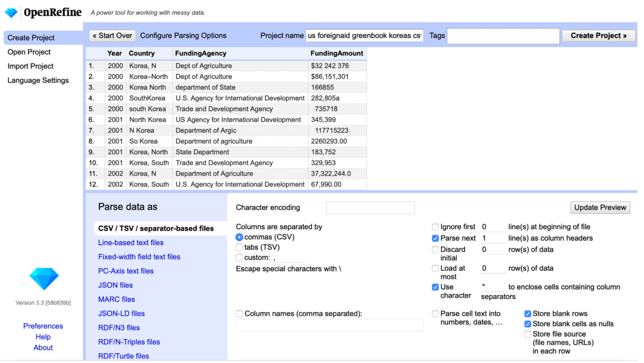This screenshot has height=363, width=644.
Task: Click the "Start Over" button
Action: tap(112, 36)
